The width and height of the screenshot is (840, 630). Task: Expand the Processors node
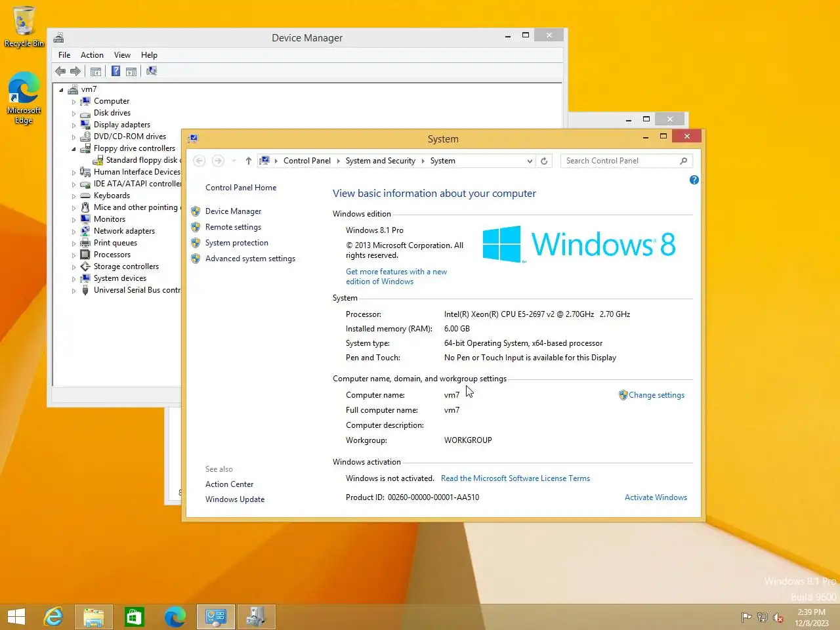(74, 255)
